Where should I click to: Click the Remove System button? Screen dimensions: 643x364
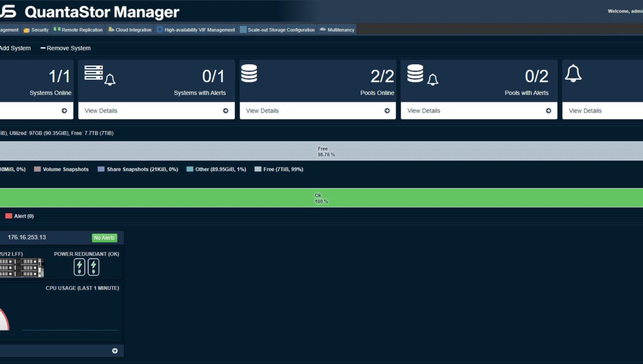[x=65, y=48]
